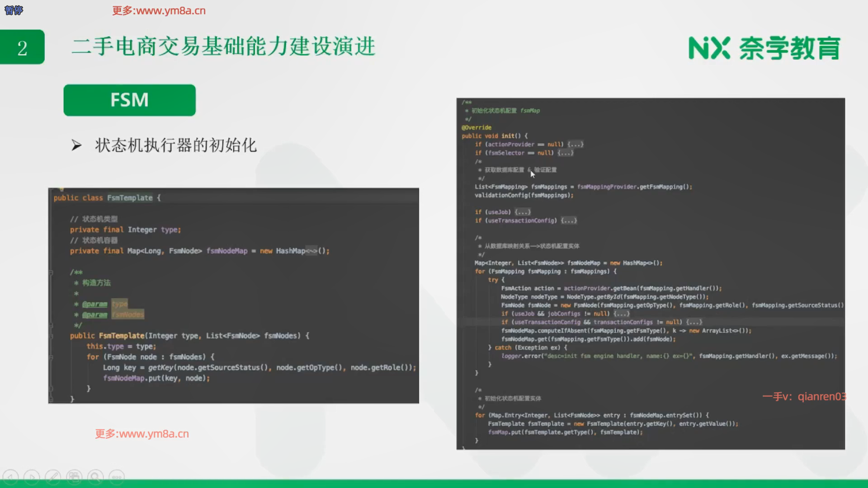Open bottom watermark link www.ym8a.cn
The width and height of the screenshot is (868, 488).
pos(142,434)
